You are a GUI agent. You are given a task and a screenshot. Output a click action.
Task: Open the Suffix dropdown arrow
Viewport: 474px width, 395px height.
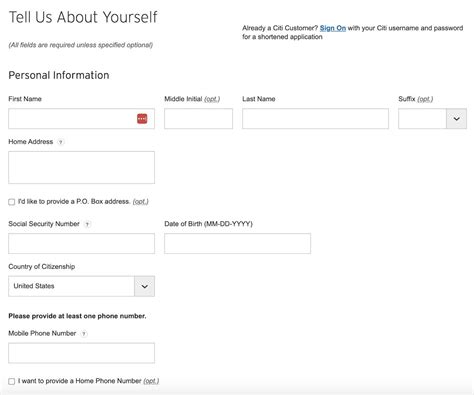point(456,119)
